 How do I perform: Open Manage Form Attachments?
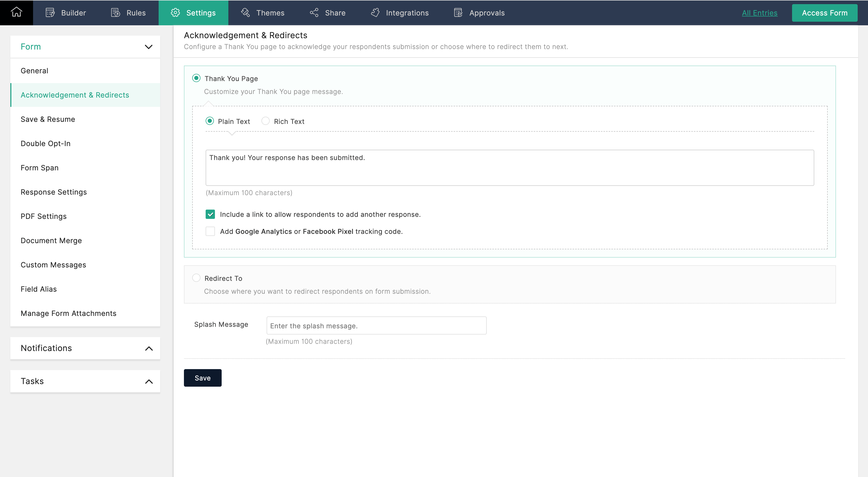coord(85,313)
